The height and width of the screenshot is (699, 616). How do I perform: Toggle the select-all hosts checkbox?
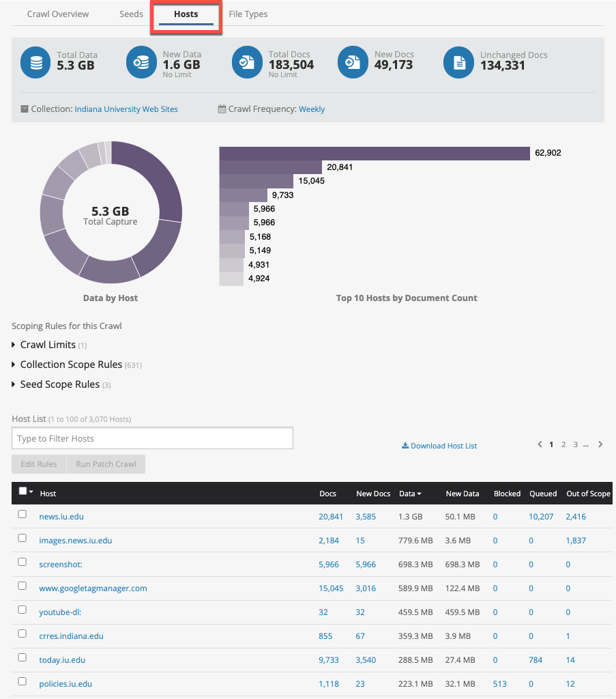click(x=23, y=491)
